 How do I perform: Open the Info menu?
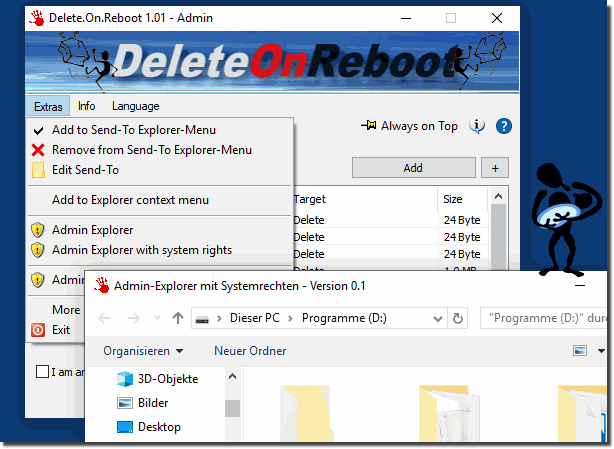point(87,106)
